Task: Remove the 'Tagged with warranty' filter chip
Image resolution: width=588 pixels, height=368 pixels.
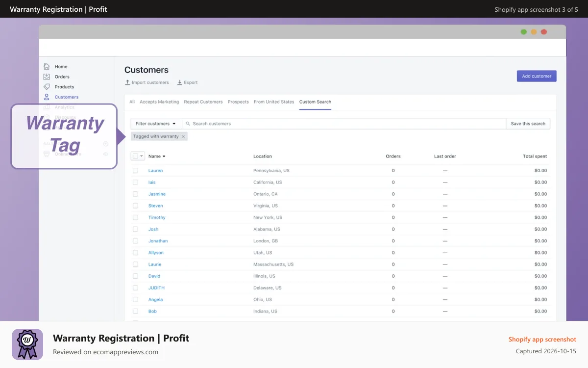Action: 183,136
